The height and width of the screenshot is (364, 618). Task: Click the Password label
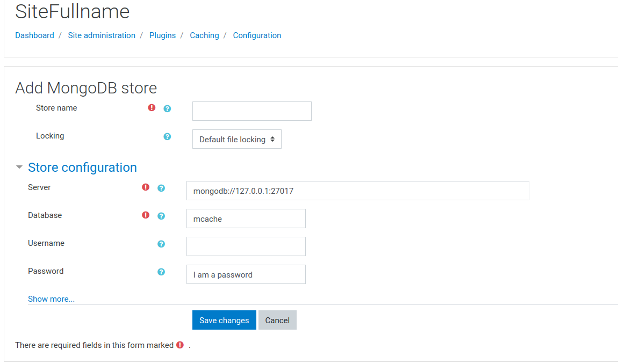click(x=46, y=272)
